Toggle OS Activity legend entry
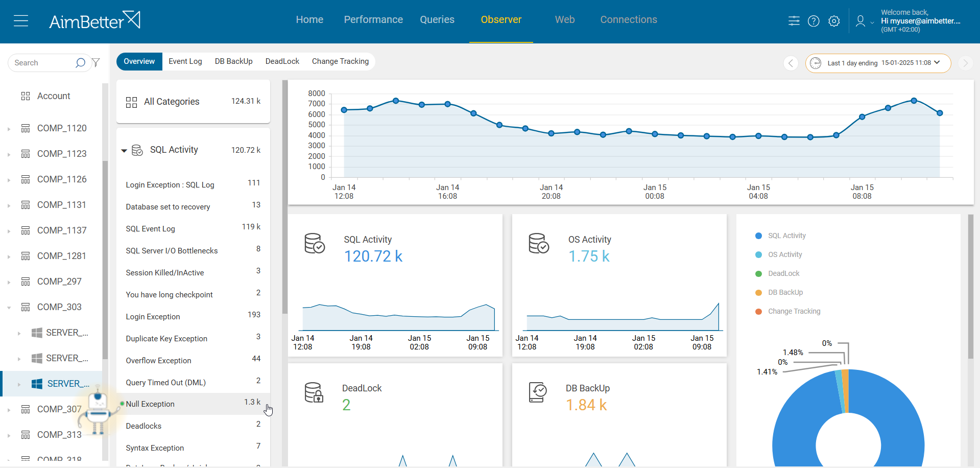 tap(778, 254)
